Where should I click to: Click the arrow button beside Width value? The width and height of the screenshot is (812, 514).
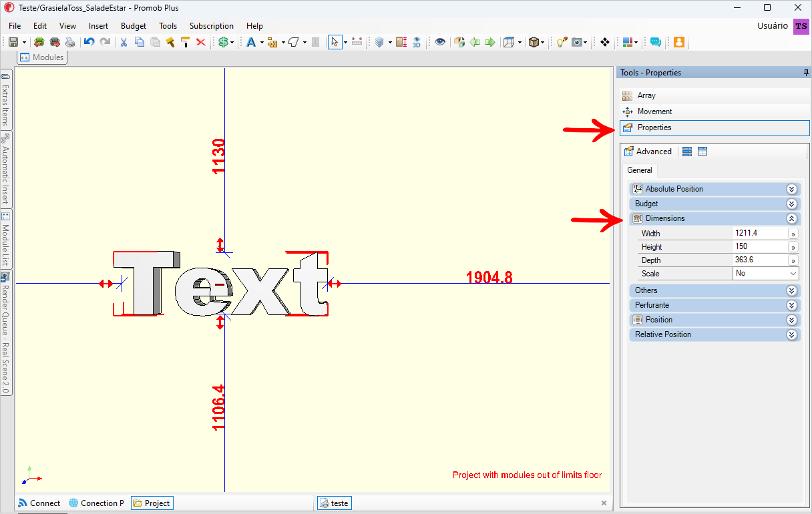coord(793,234)
